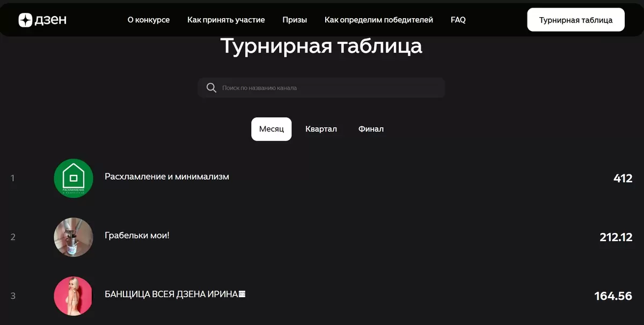644x325 pixels.
Task: Open the pink avatar of БАНЩИЦА channel
Action: tap(74, 296)
